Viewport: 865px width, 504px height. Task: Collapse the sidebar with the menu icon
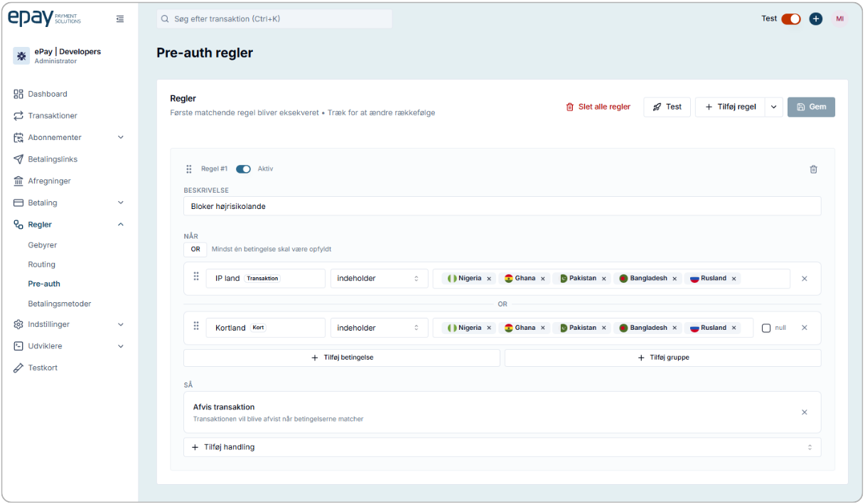pyautogui.click(x=120, y=19)
